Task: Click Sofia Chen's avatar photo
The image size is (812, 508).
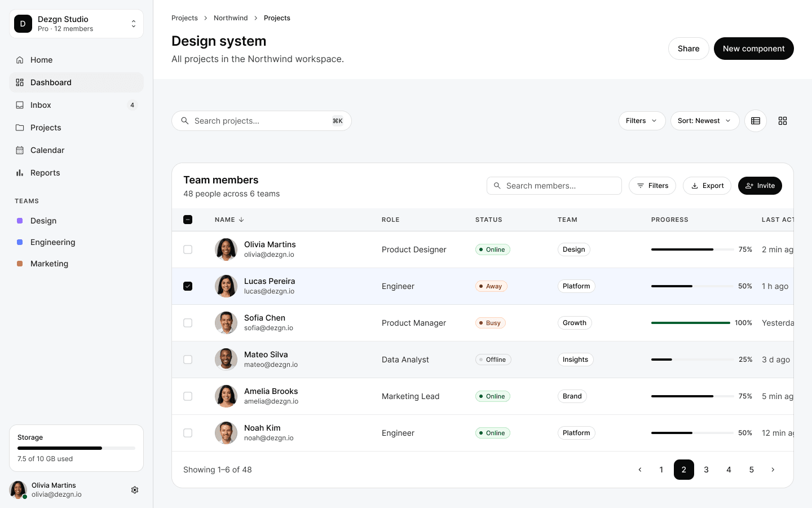Action: pos(226,323)
